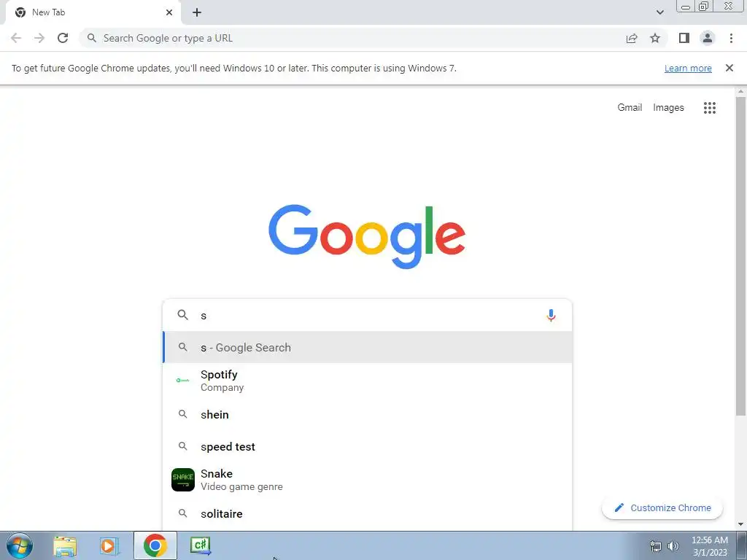Select 's - Google Search' suggestion

[x=368, y=348]
